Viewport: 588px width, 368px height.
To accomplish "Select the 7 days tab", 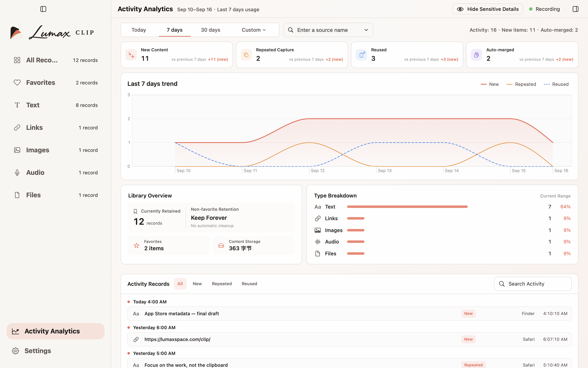I will pos(174,30).
